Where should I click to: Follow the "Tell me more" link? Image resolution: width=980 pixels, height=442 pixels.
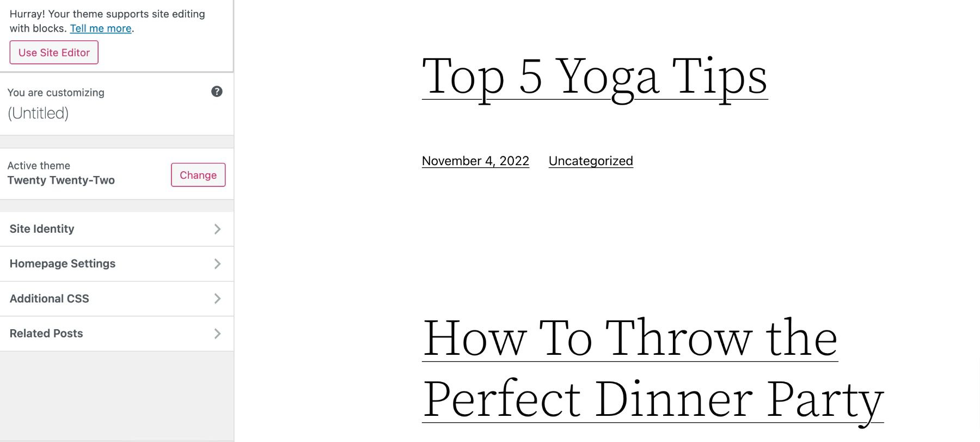[x=101, y=28]
